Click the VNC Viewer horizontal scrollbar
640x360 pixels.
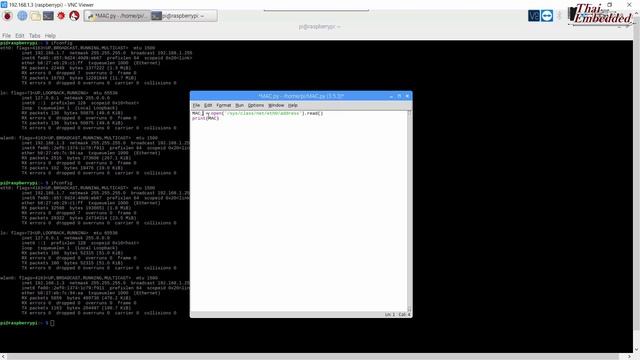click(317, 356)
